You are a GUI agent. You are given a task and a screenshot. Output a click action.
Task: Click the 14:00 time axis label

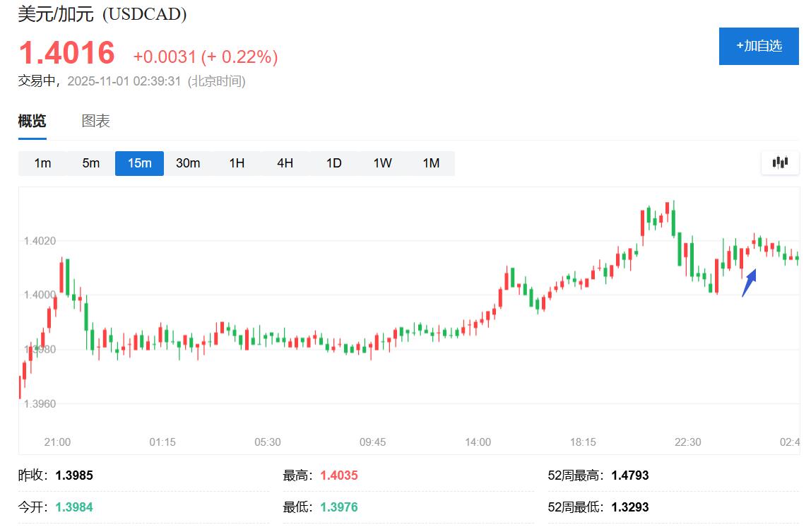click(478, 442)
